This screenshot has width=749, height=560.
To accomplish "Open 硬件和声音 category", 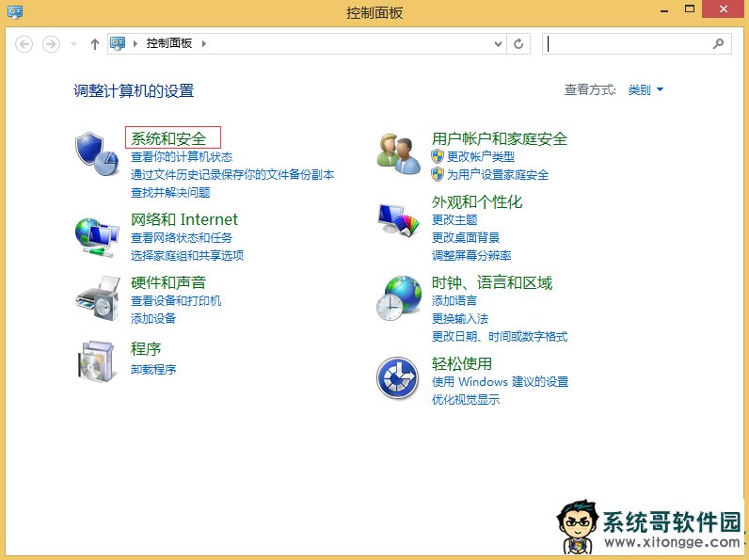I will tap(168, 282).
